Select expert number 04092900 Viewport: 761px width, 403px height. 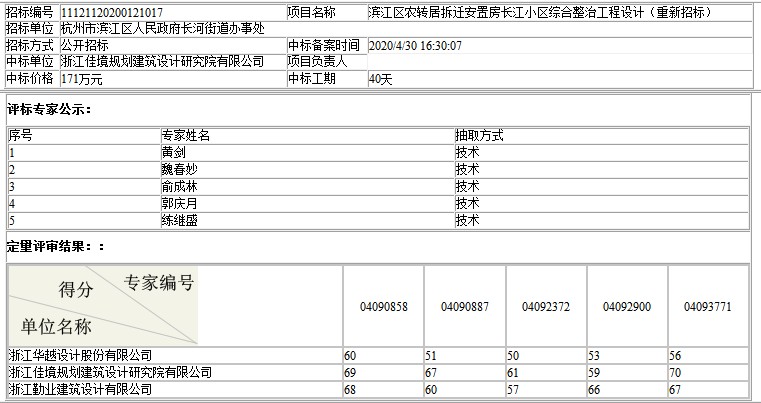tap(627, 307)
